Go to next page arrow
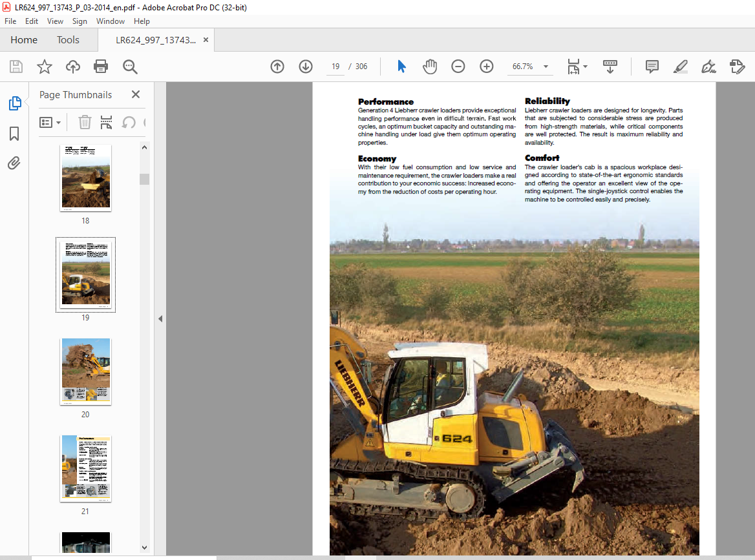The width and height of the screenshot is (755, 560). coord(306,67)
